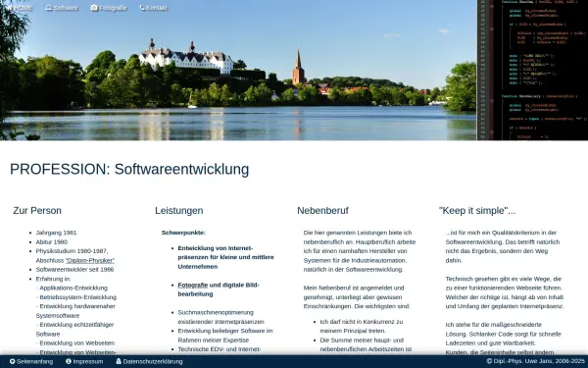Click the castle lake header photo
This screenshot has height=368, width=588.
[x=238, y=71]
